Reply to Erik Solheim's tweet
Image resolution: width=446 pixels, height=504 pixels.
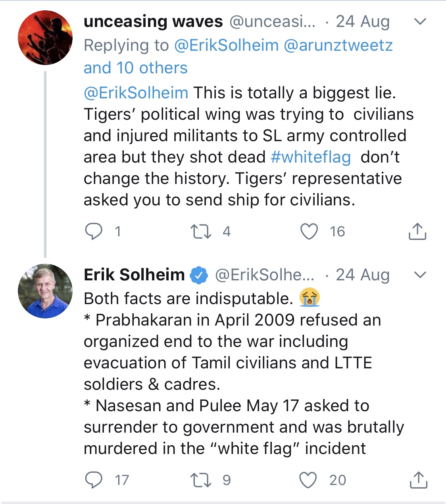[94, 480]
